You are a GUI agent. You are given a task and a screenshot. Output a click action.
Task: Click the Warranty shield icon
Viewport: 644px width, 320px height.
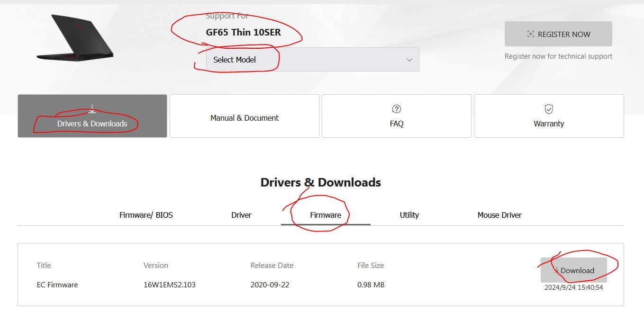(549, 109)
